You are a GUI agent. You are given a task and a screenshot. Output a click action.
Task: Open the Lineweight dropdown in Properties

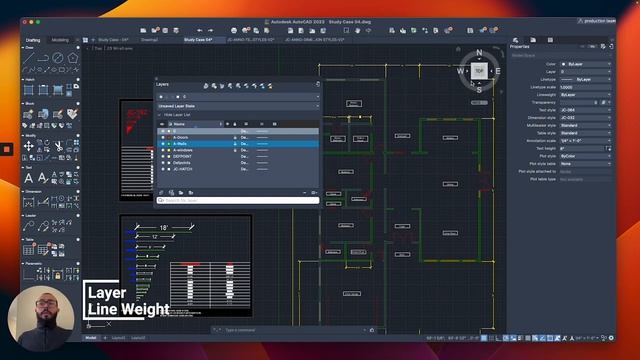click(x=585, y=95)
